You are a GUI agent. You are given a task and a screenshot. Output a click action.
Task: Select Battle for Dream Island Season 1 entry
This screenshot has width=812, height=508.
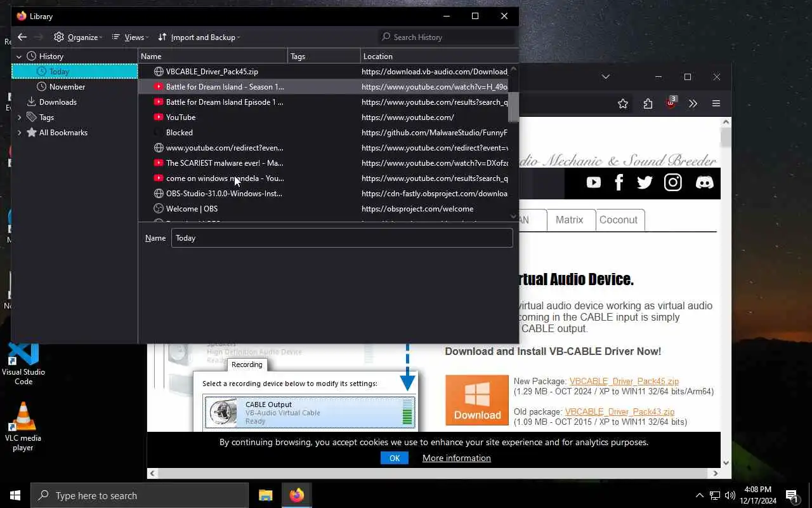[324, 86]
